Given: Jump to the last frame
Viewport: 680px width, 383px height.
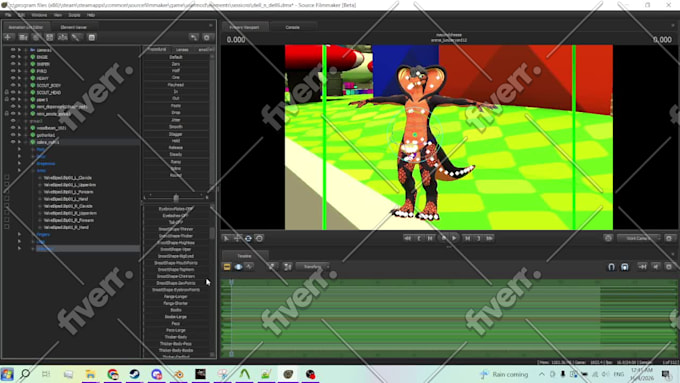Looking at the screenshot, I should pyautogui.click(x=489, y=238).
